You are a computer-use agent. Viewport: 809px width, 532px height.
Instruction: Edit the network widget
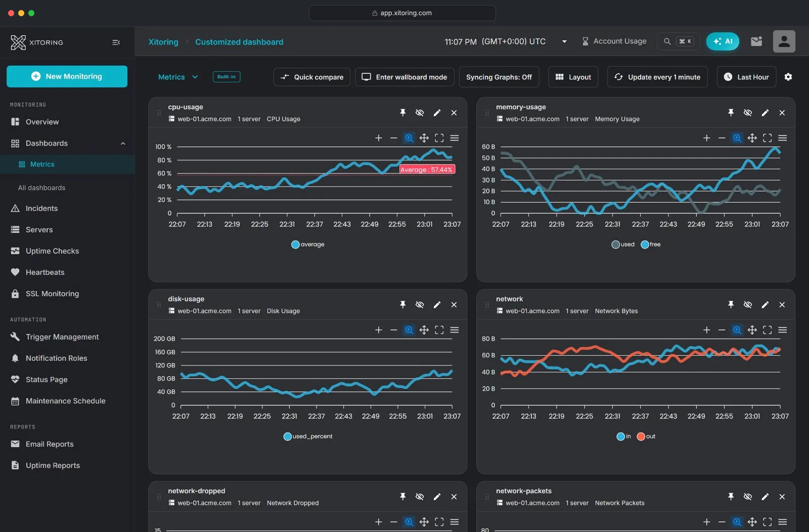click(765, 305)
